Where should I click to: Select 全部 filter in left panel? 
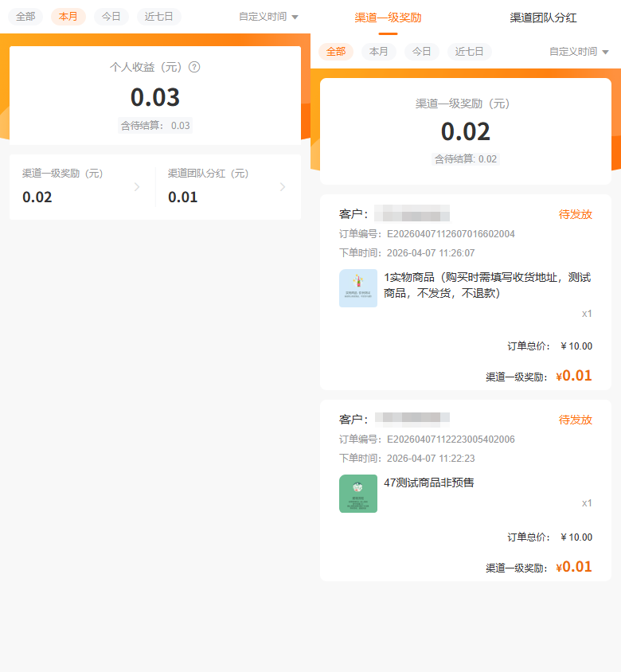tap(25, 16)
